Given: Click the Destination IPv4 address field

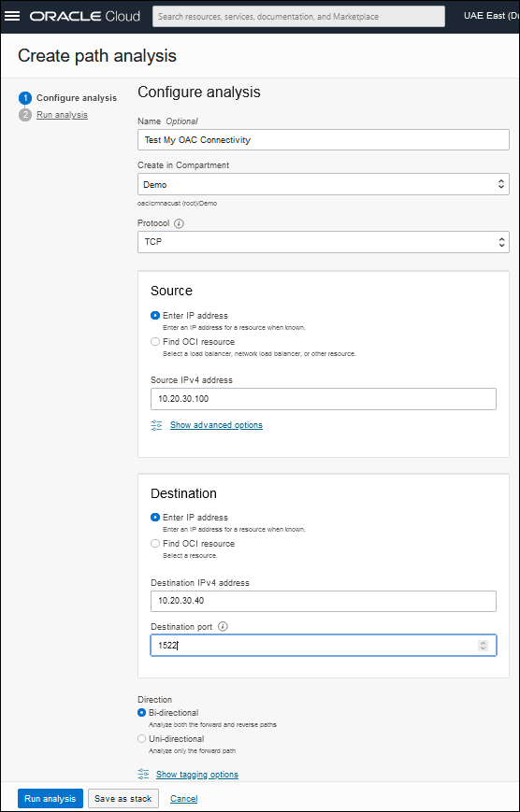Looking at the screenshot, I should tap(323, 601).
